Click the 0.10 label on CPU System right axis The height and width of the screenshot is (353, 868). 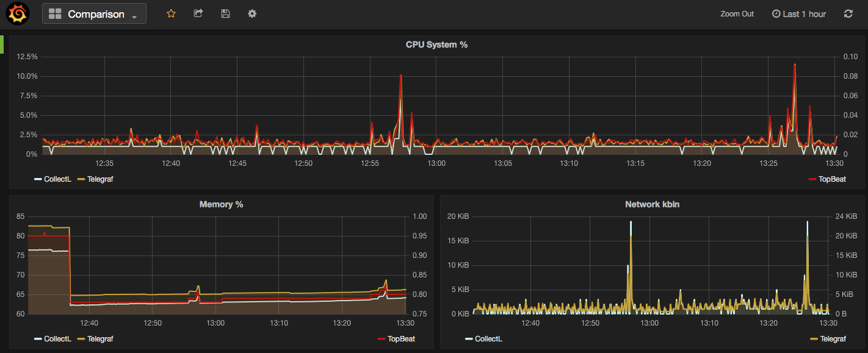[850, 57]
